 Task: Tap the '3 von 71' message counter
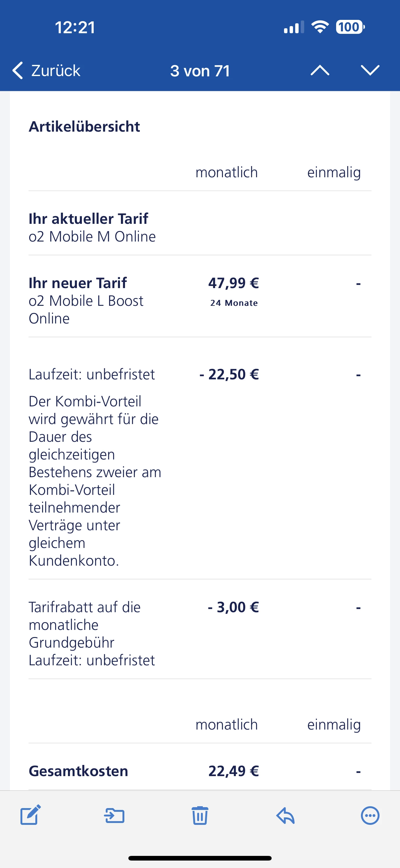tap(200, 71)
